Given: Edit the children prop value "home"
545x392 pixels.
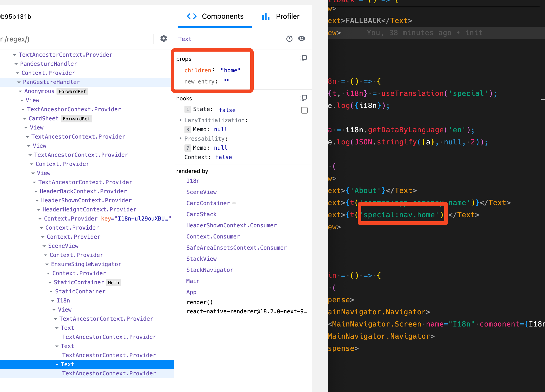Looking at the screenshot, I should coord(230,71).
